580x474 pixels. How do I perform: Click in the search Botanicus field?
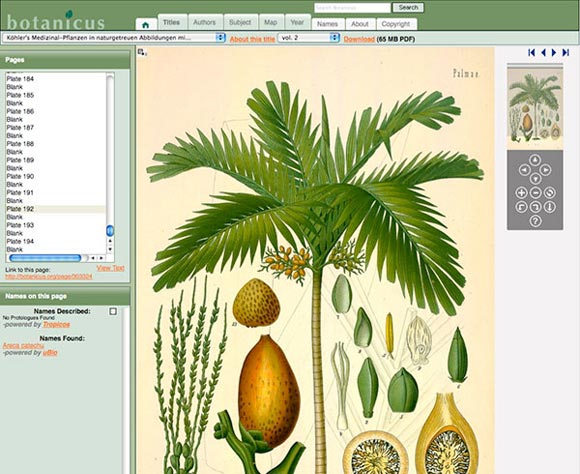pyautogui.click(x=352, y=7)
